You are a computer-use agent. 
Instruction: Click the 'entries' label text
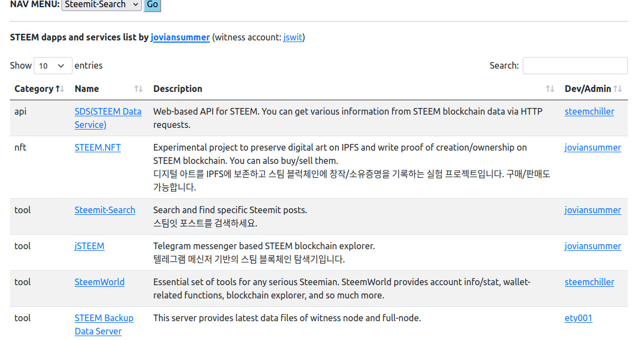89,66
